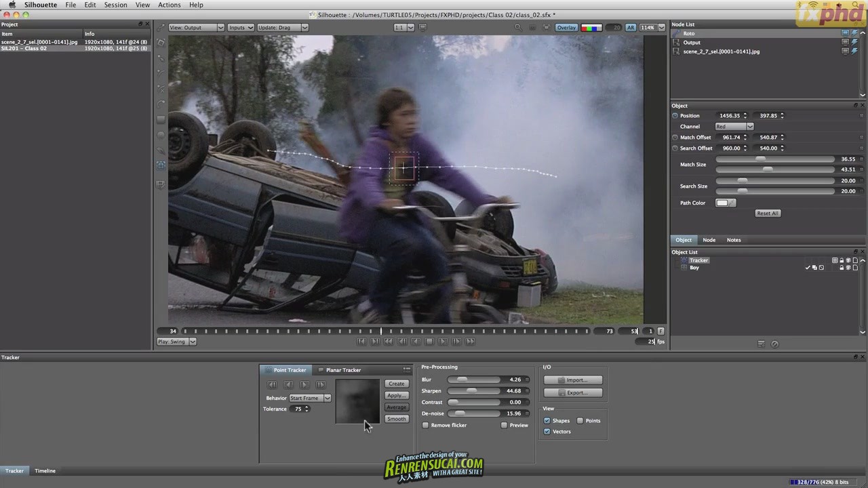Enable the Preview checkbox
The width and height of the screenshot is (868, 488).
(504, 425)
